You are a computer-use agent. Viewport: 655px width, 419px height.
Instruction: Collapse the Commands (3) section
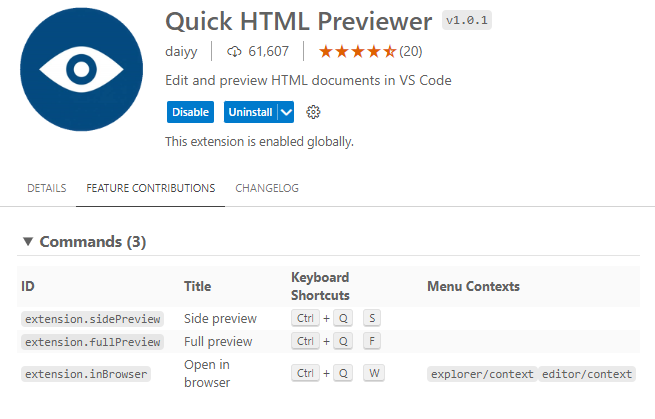(28, 241)
